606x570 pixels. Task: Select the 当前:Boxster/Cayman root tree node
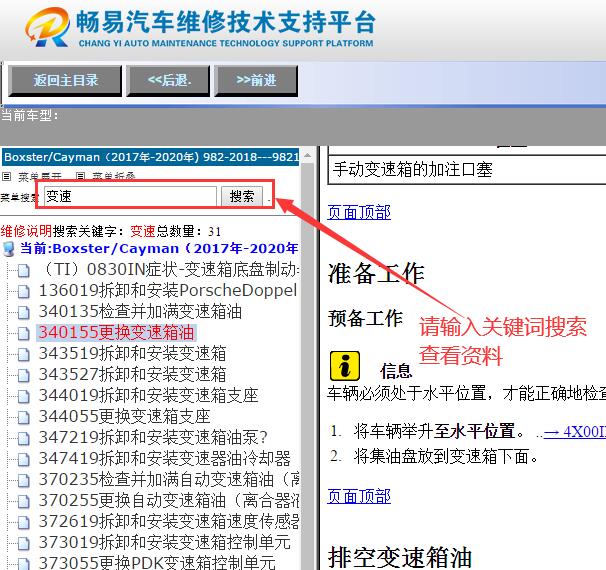(159, 248)
